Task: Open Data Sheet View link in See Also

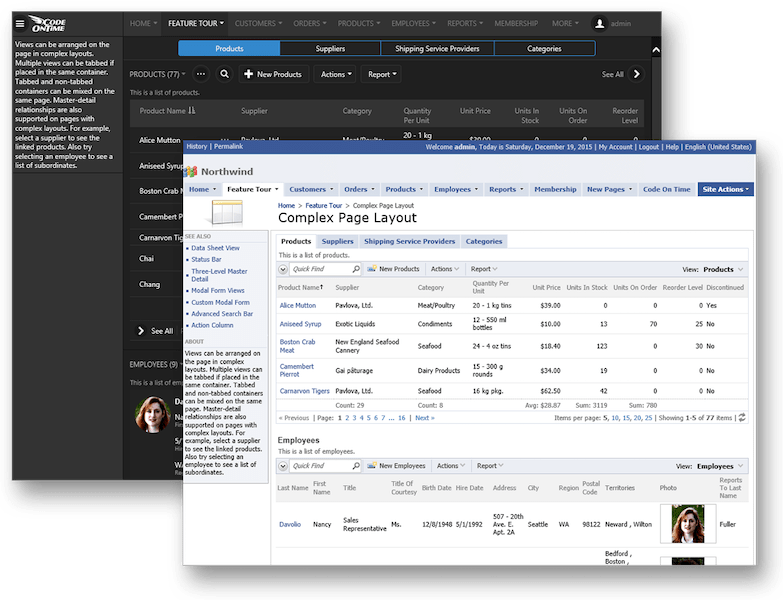Action: pos(215,248)
